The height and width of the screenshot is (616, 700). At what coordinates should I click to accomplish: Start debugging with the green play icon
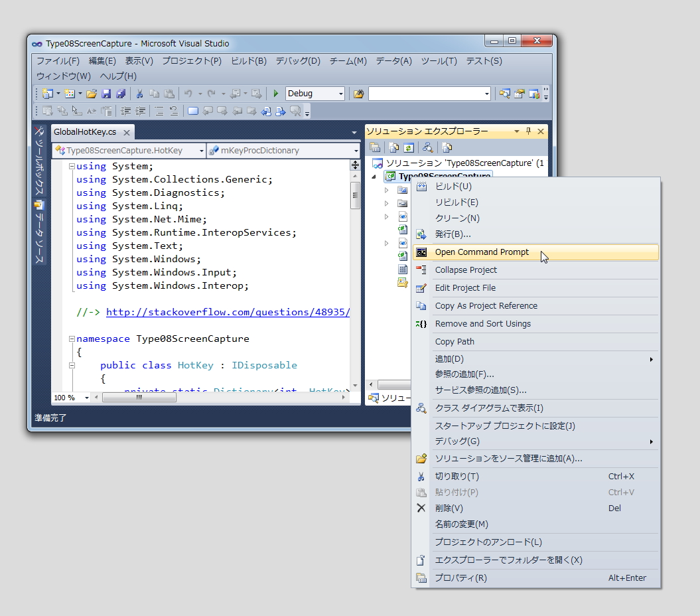[275, 93]
